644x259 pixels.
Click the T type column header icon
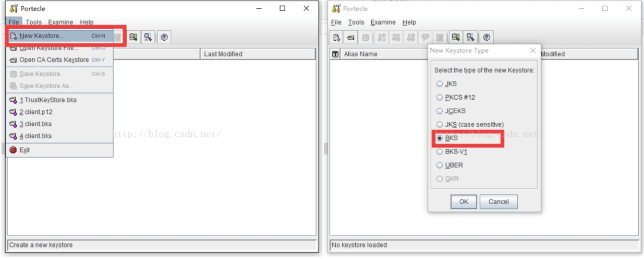click(335, 54)
